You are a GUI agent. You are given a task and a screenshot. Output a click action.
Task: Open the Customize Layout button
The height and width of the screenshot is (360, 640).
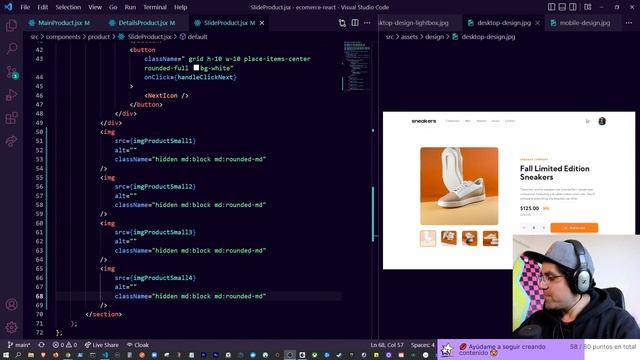click(588, 7)
